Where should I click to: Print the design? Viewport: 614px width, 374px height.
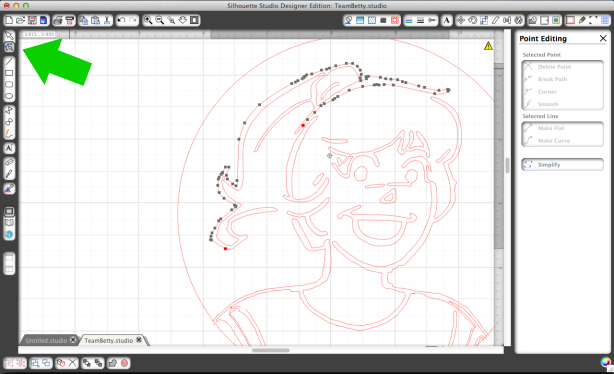pyautogui.click(x=58, y=20)
